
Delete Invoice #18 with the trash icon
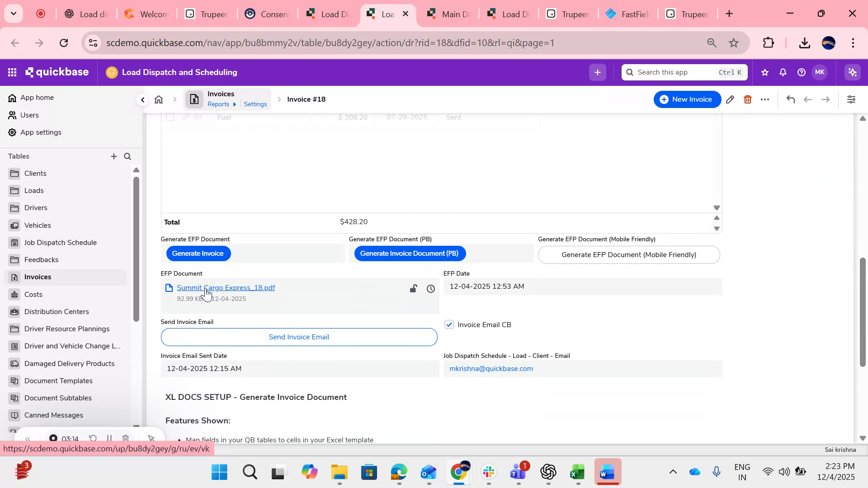pyautogui.click(x=747, y=99)
